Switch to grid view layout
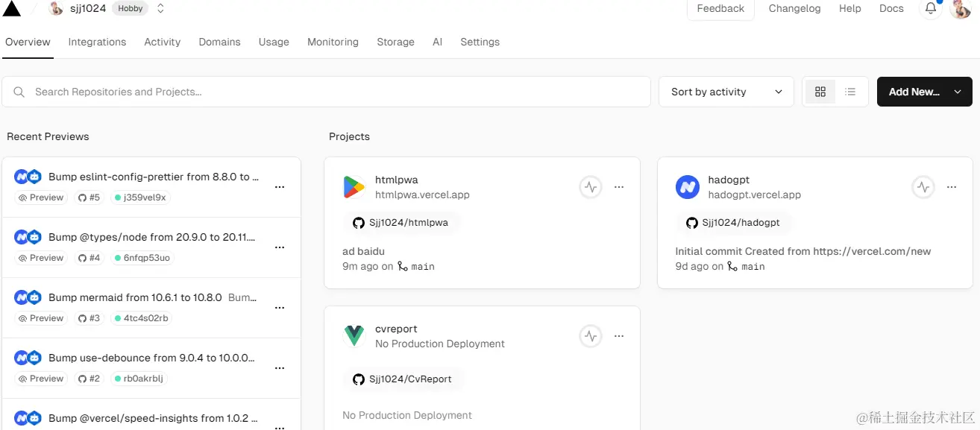 (820, 92)
